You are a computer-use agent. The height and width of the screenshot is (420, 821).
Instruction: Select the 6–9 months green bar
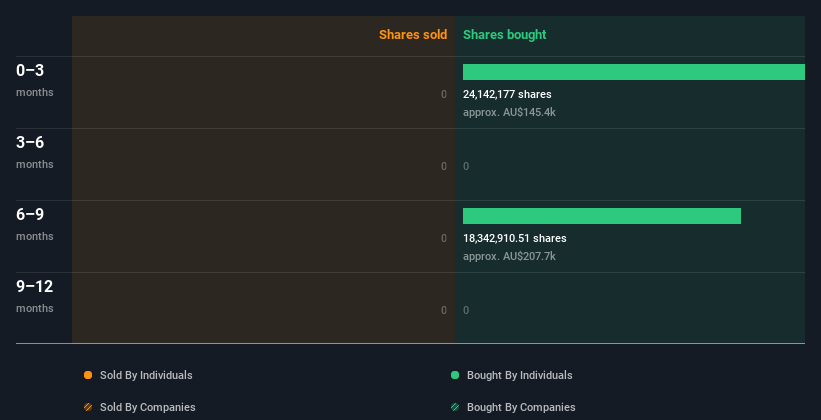click(602, 216)
